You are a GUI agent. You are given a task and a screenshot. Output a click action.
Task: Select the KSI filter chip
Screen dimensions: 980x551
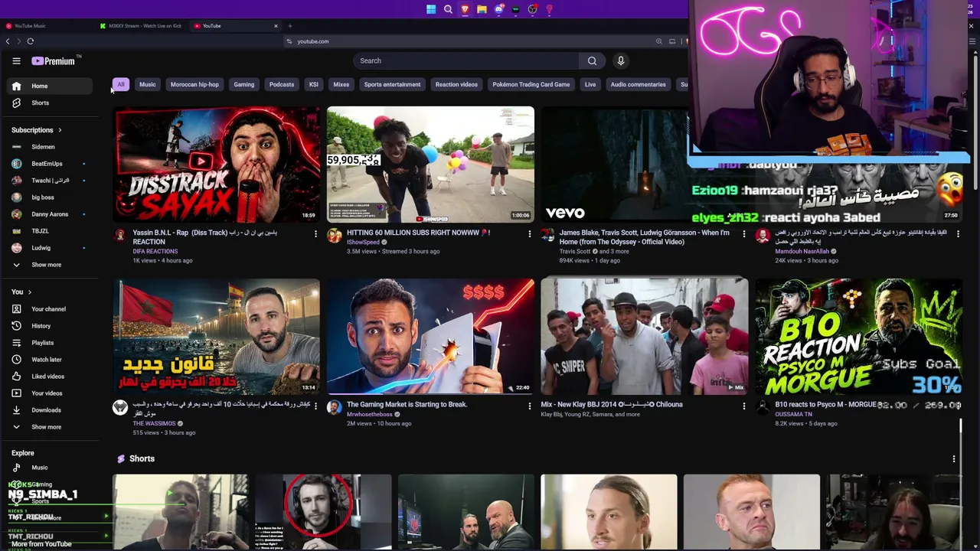[x=314, y=85]
